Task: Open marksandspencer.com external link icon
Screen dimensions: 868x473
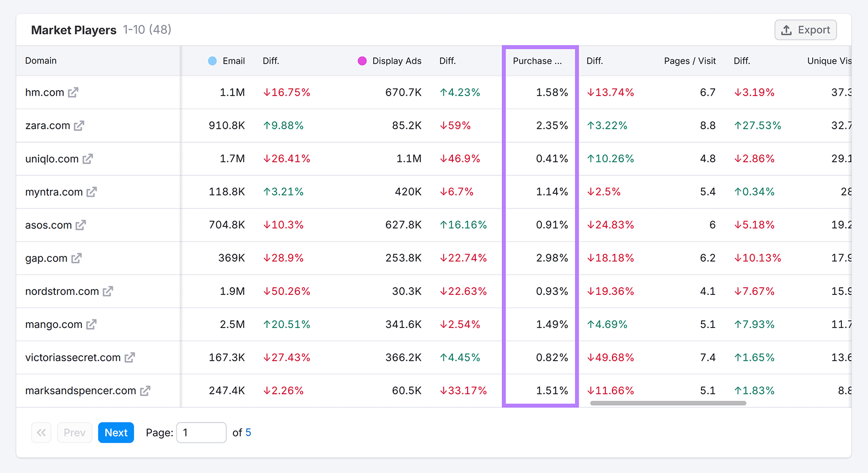Action: point(145,390)
